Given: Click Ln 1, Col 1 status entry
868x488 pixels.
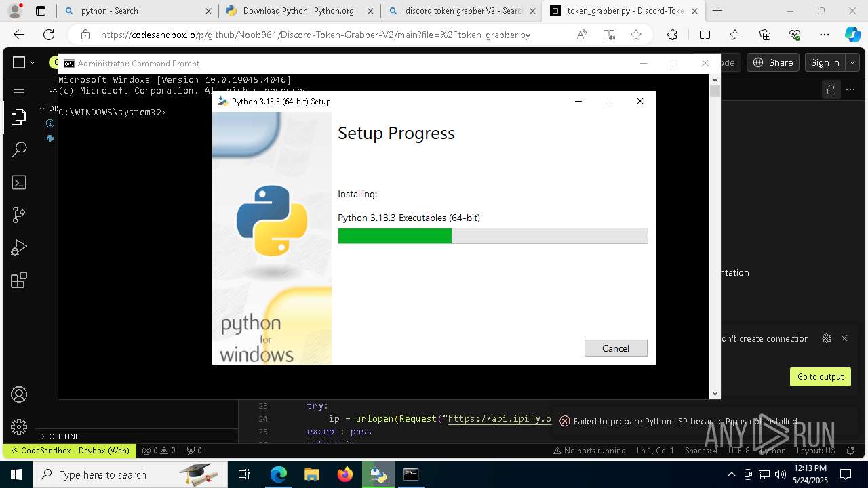Looking at the screenshot, I should tap(655, 450).
